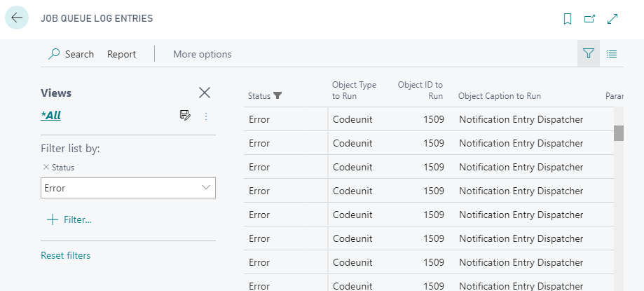Open page in new window icon
This screenshot has height=291, width=644.
(589, 19)
